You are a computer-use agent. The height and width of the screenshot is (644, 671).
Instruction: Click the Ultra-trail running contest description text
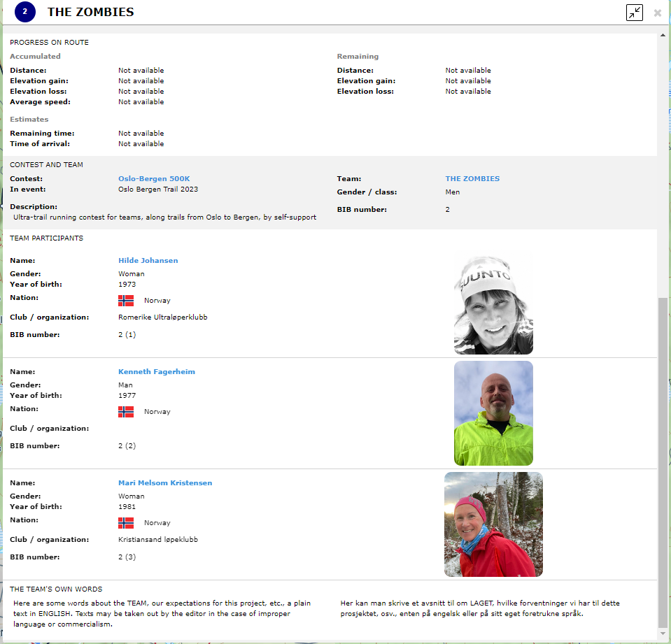pyautogui.click(x=164, y=217)
